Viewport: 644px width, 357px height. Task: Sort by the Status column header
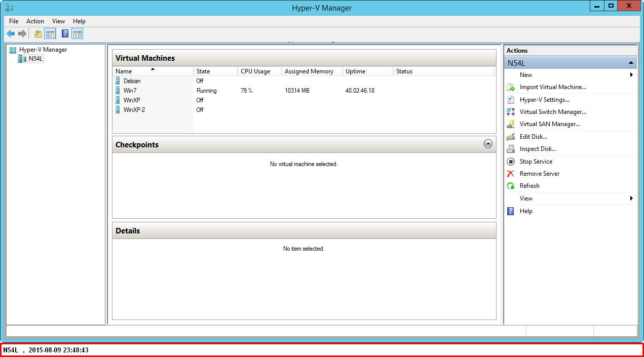[443, 71]
